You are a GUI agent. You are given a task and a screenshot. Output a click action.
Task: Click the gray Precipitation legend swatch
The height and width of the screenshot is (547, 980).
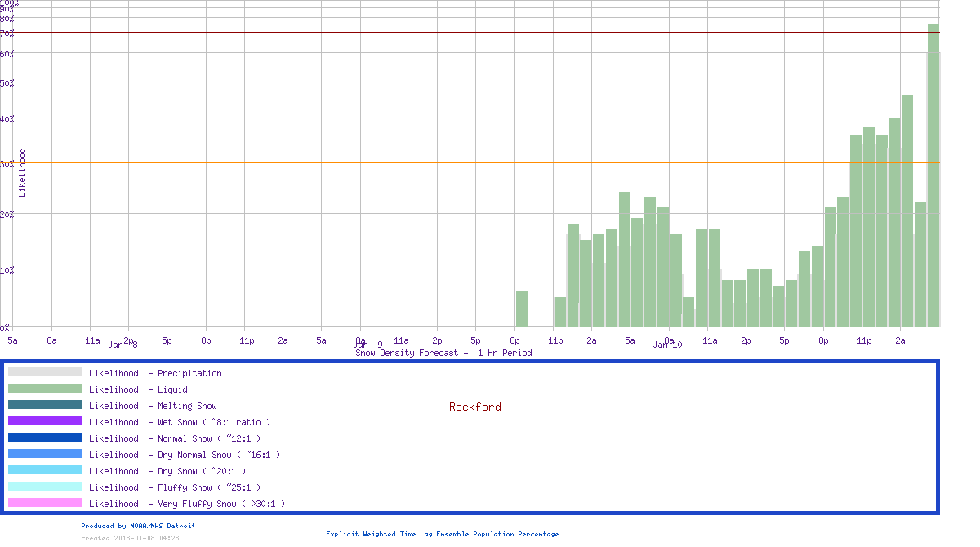pyautogui.click(x=45, y=372)
